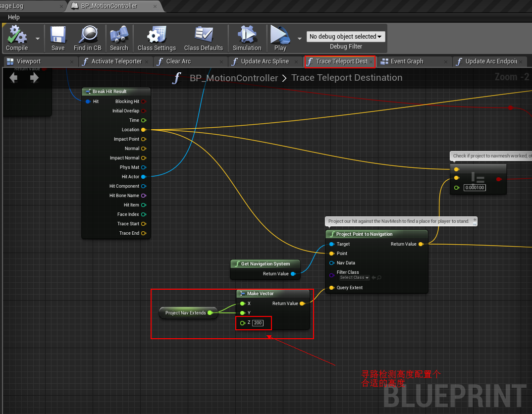Image resolution: width=532 pixels, height=414 pixels.
Task: Click the Hit Actor output pin
Action: tap(144, 177)
